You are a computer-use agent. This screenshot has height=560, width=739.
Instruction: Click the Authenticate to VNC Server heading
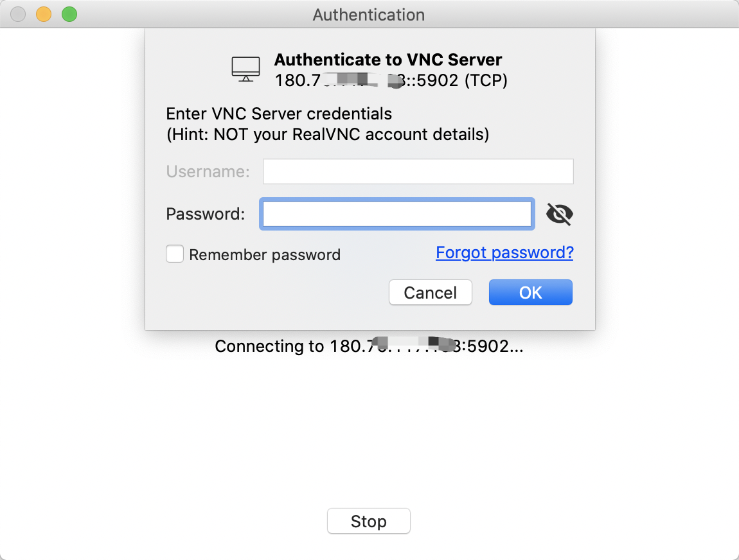(388, 60)
